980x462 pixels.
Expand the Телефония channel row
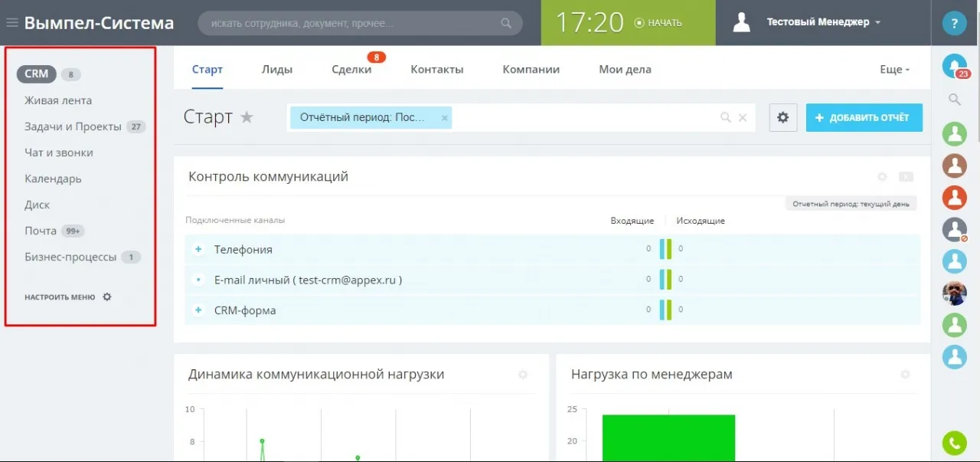coord(198,249)
